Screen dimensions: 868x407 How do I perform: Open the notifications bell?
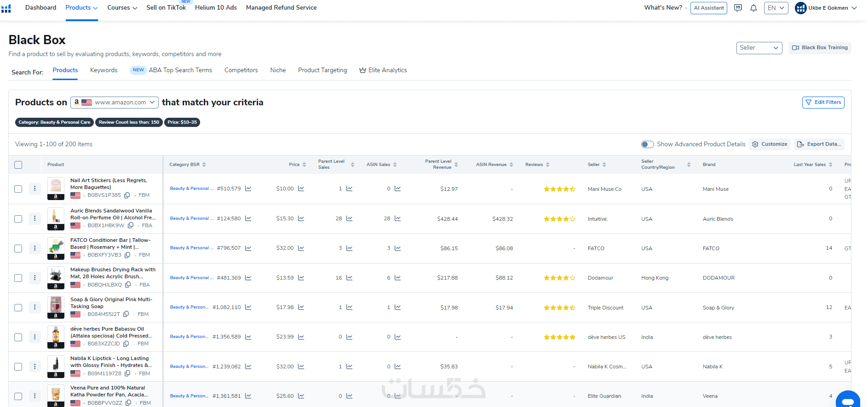pos(753,8)
